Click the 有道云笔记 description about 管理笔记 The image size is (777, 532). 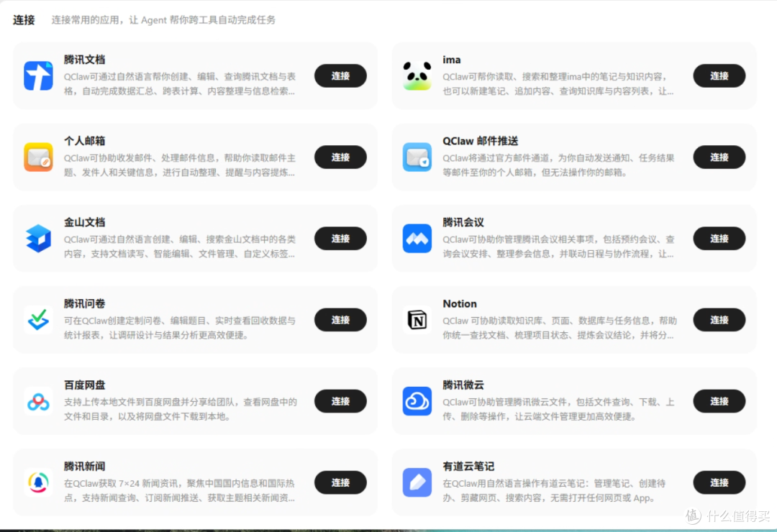[554, 490]
